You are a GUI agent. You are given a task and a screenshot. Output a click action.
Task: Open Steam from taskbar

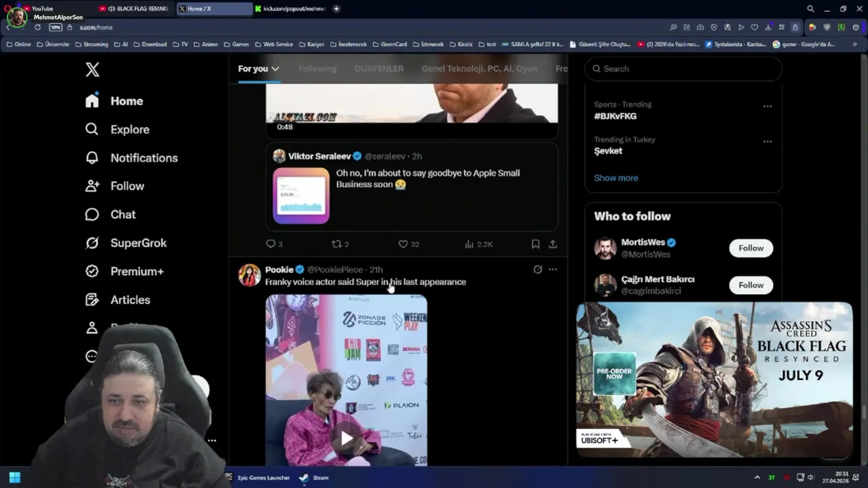[x=315, y=477]
